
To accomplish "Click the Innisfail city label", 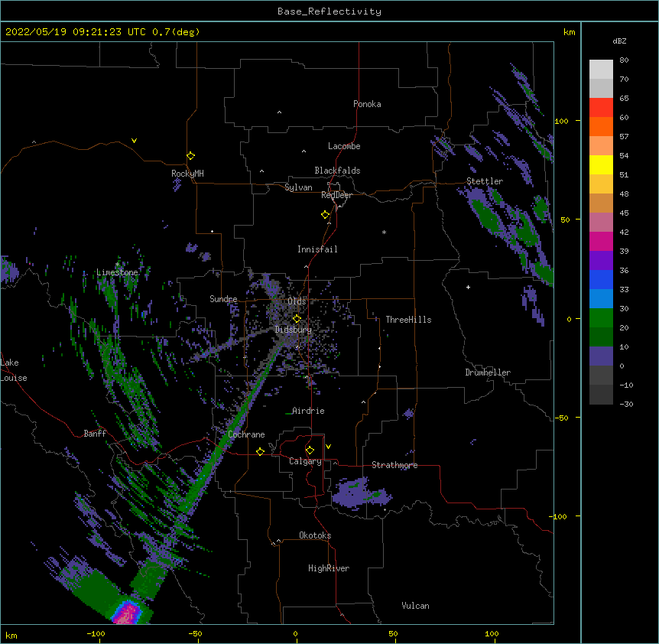I will coord(317,249).
